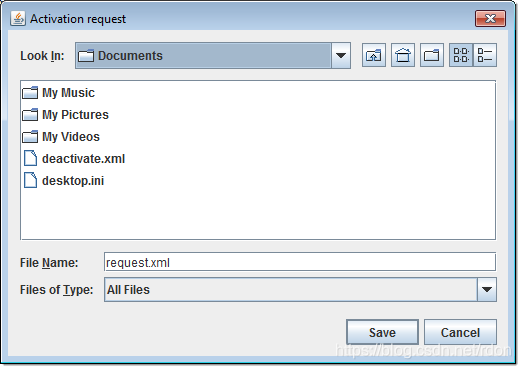
Task: Click the Java icon in title bar
Action: pos(18,18)
